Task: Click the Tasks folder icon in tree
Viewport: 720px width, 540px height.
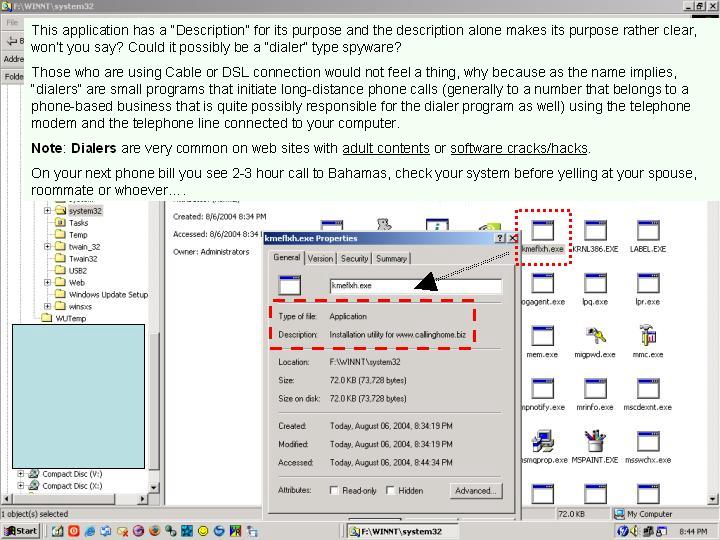Action: point(60,223)
